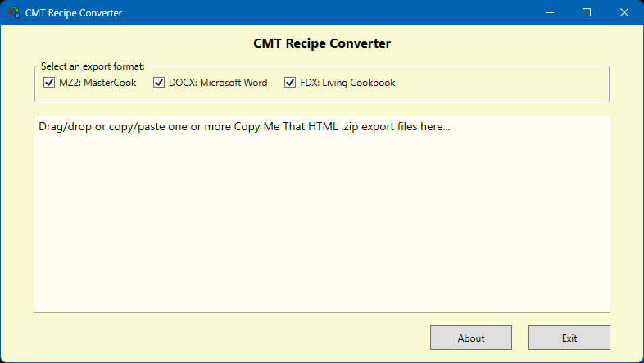Click the 'Select an export format:' group label
The image size is (644, 363).
tap(93, 66)
